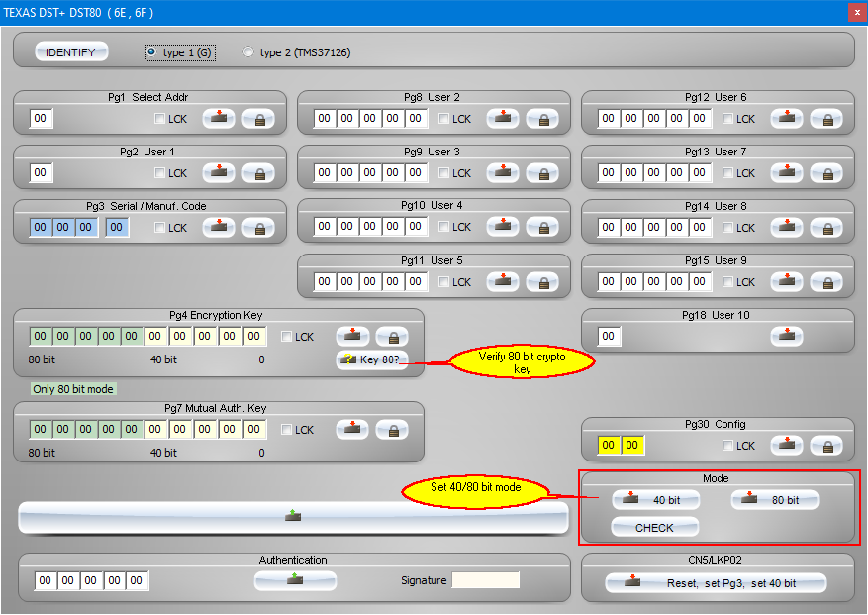This screenshot has width=868, height=615.
Task: Close the TEXAS DST+ DST80 window
Action: coord(857,12)
